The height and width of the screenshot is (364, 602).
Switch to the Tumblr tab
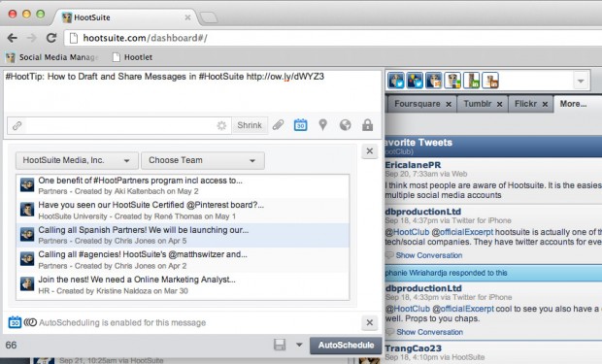click(477, 104)
